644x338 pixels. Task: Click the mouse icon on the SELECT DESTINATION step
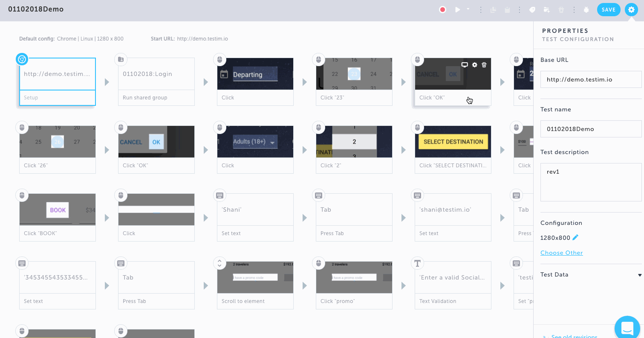coord(417,127)
